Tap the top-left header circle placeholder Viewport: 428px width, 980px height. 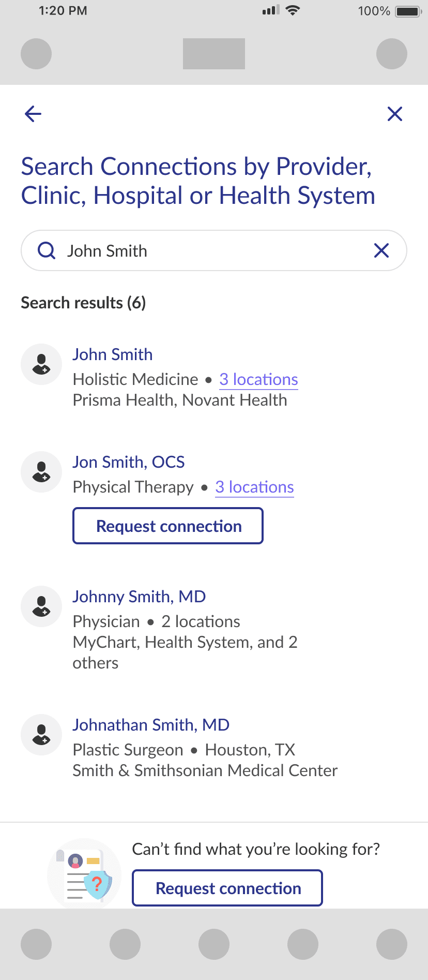(x=36, y=54)
